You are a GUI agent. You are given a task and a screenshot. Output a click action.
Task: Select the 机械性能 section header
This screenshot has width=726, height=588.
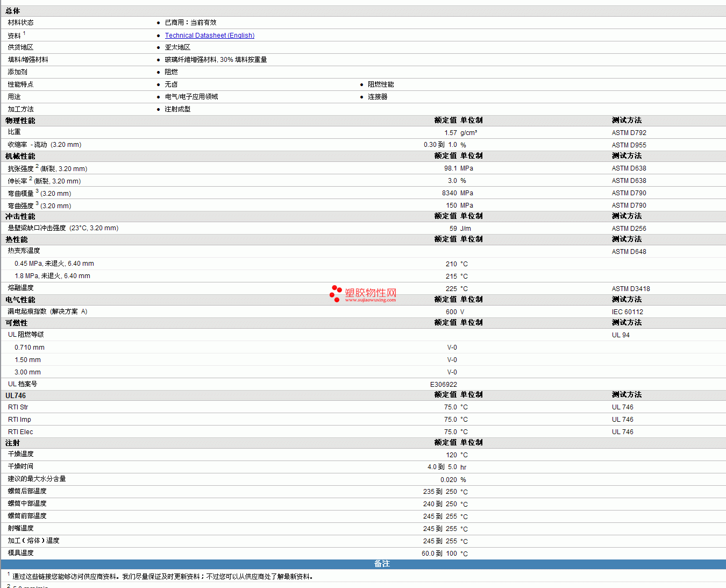pos(20,157)
